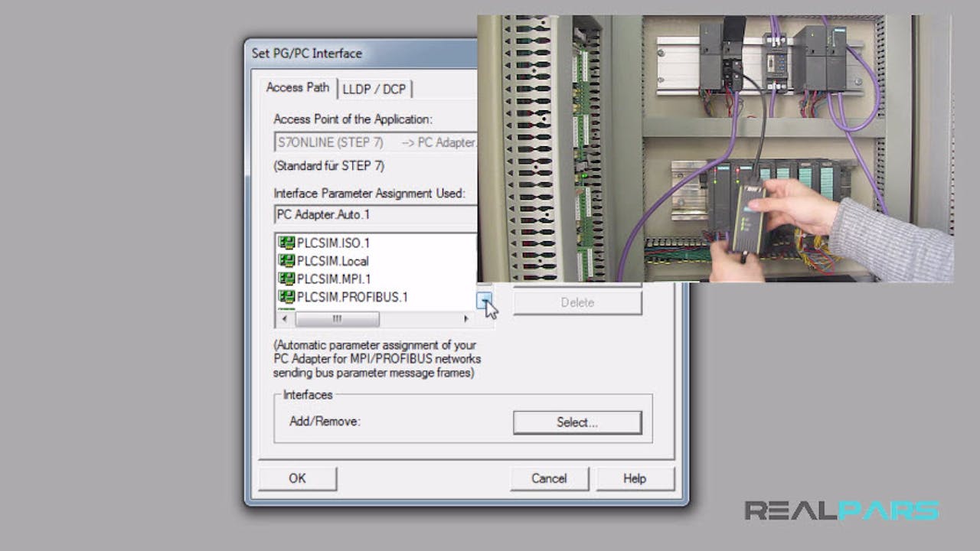Click the Interface Parameter Assignment Used field
This screenshot has height=551, width=980.
coord(375,215)
